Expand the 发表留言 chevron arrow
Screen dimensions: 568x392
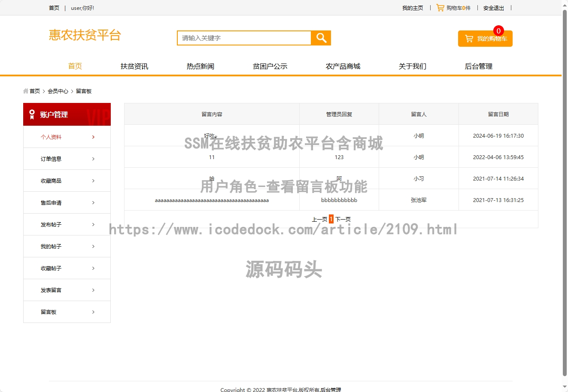[x=93, y=290]
